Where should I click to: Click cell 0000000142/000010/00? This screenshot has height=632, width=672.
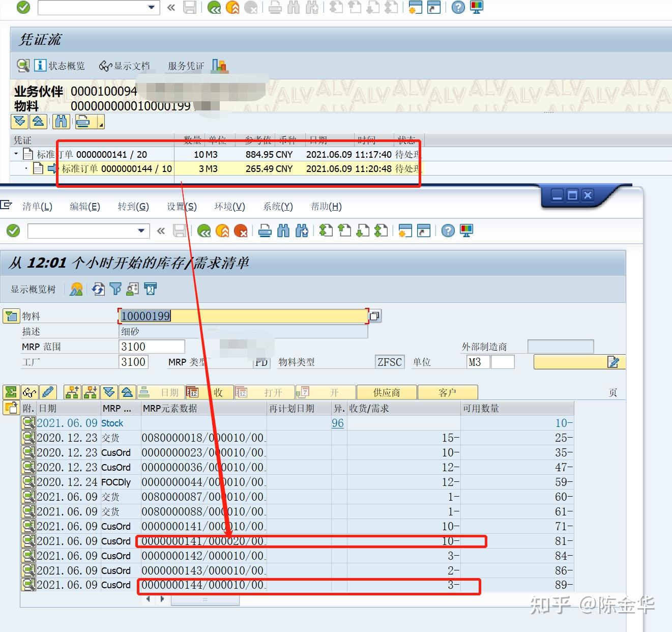(203, 556)
